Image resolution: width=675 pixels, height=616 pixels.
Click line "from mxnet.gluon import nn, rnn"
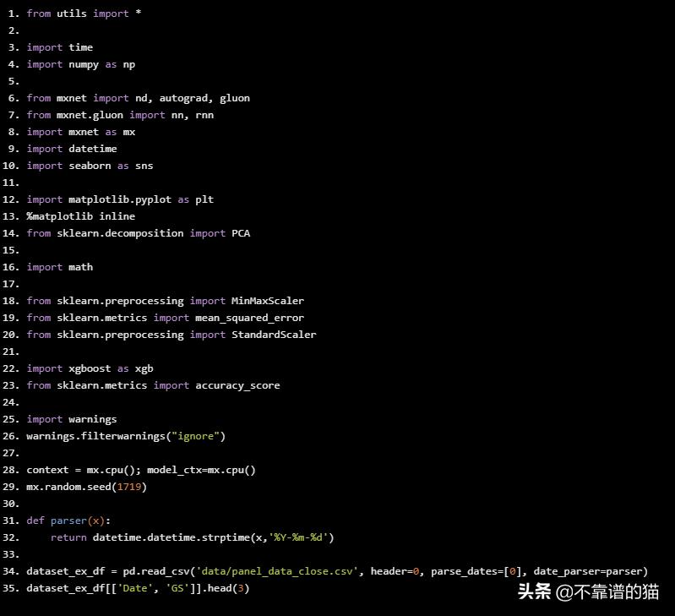pos(120,116)
